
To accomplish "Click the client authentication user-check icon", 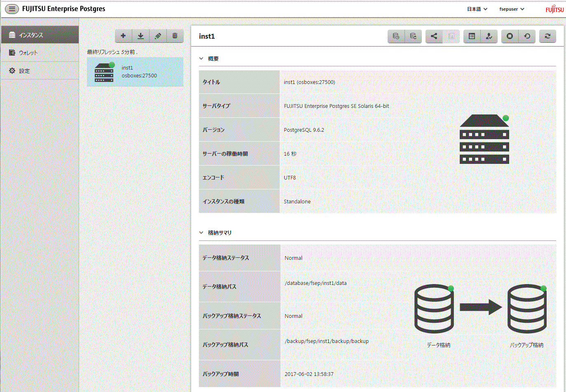I will 489,36.
